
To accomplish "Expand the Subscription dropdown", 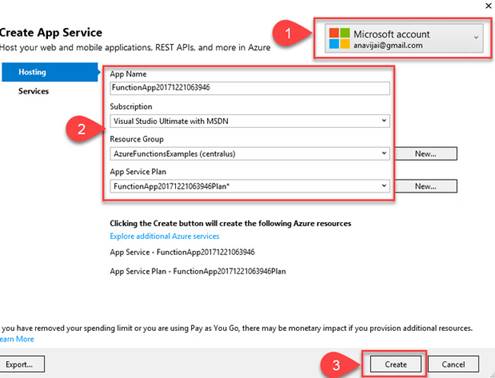I will pyautogui.click(x=250, y=121).
